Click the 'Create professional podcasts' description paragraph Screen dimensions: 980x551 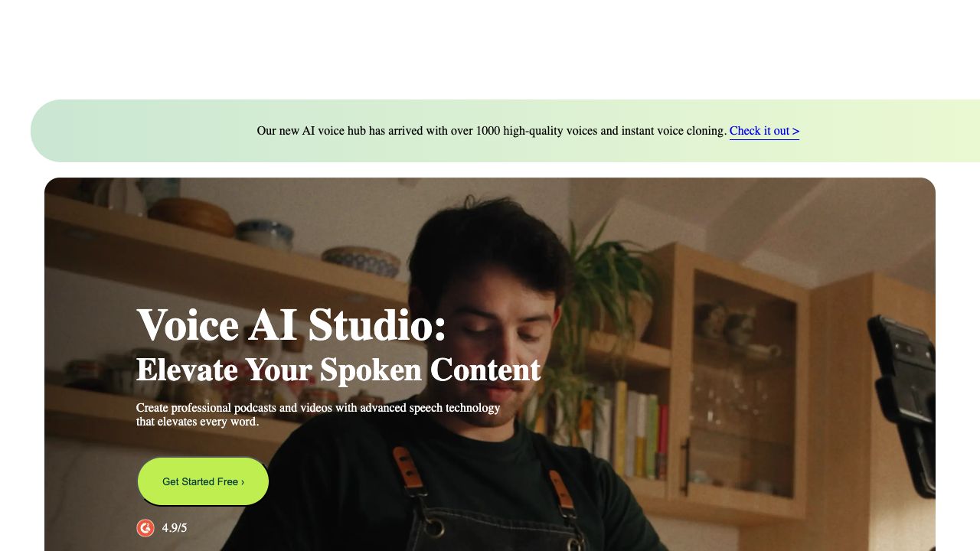(318, 414)
